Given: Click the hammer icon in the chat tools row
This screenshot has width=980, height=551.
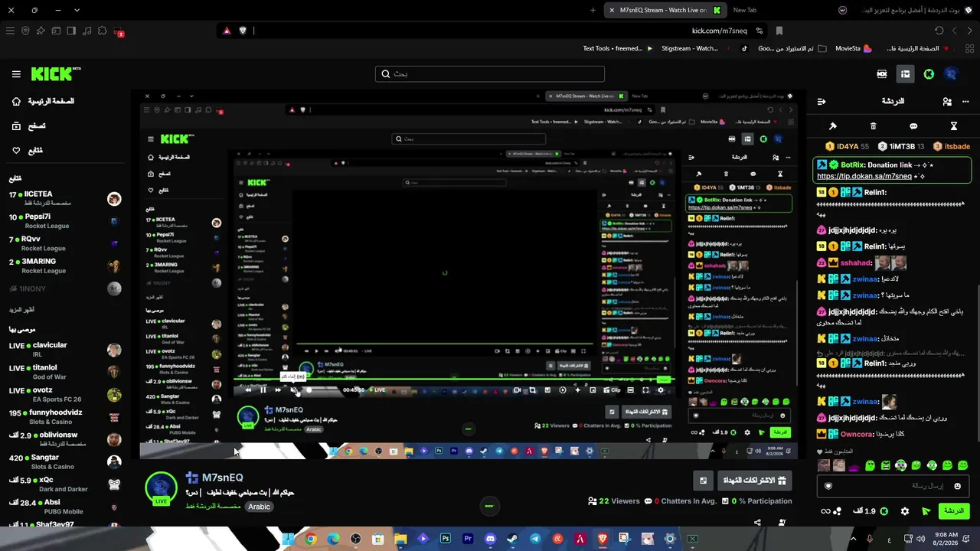Looking at the screenshot, I should (833, 126).
